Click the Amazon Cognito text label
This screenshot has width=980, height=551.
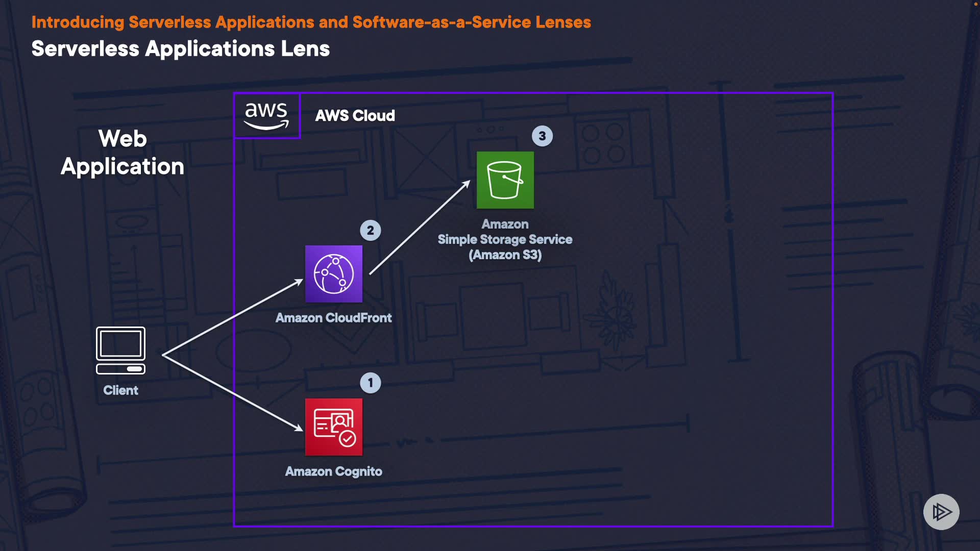point(334,471)
